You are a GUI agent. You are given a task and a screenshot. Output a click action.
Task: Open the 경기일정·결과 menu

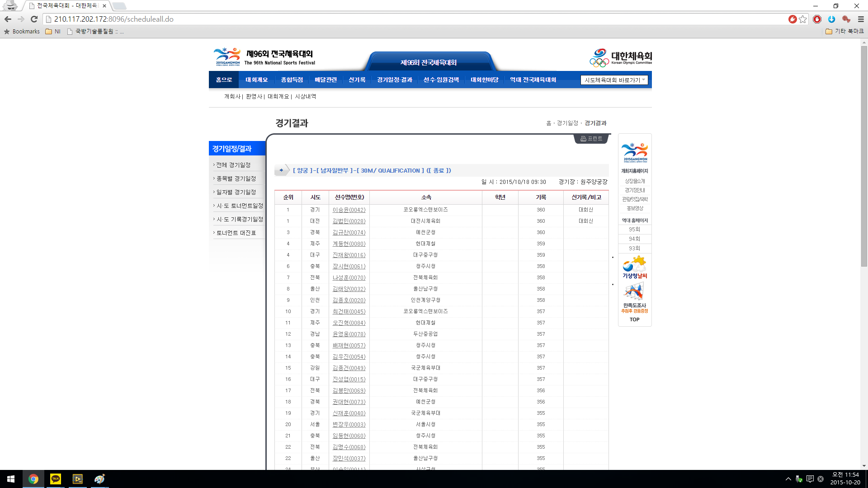click(394, 80)
